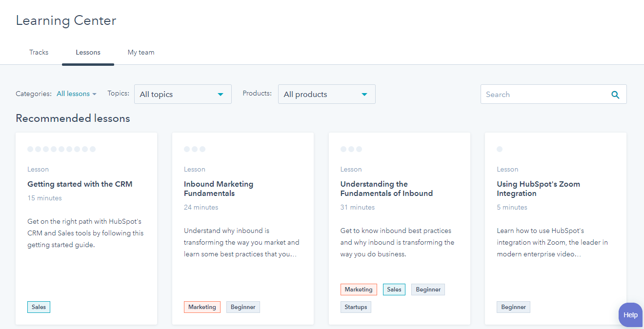Screen dimensions: 644x329
Task: Click Sales tag on Getting started card
Action: click(x=39, y=307)
